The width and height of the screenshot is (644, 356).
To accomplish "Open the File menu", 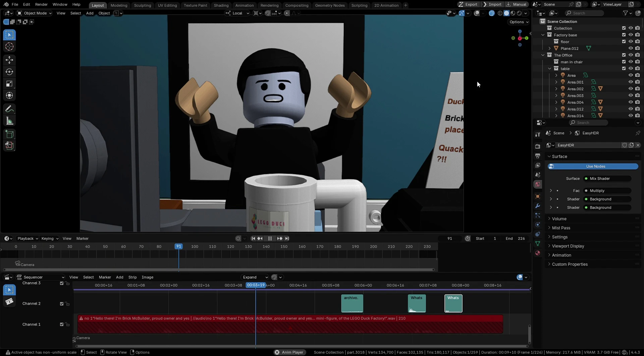I will pyautogui.click(x=15, y=4).
